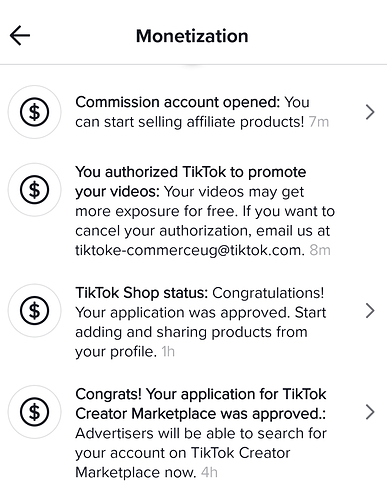Select the bold 'You authorized TikTok to promote' heading

pos(191,172)
